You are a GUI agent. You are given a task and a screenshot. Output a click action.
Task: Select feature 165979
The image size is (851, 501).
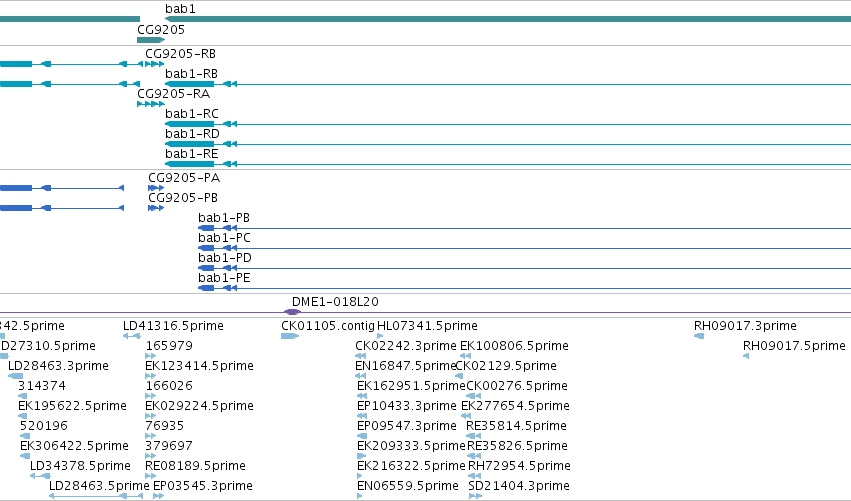coord(169,346)
